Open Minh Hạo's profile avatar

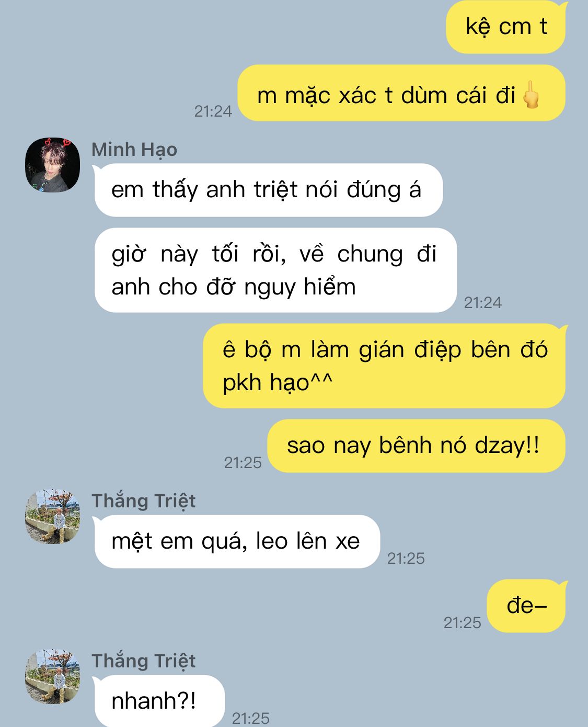pyautogui.click(x=52, y=165)
